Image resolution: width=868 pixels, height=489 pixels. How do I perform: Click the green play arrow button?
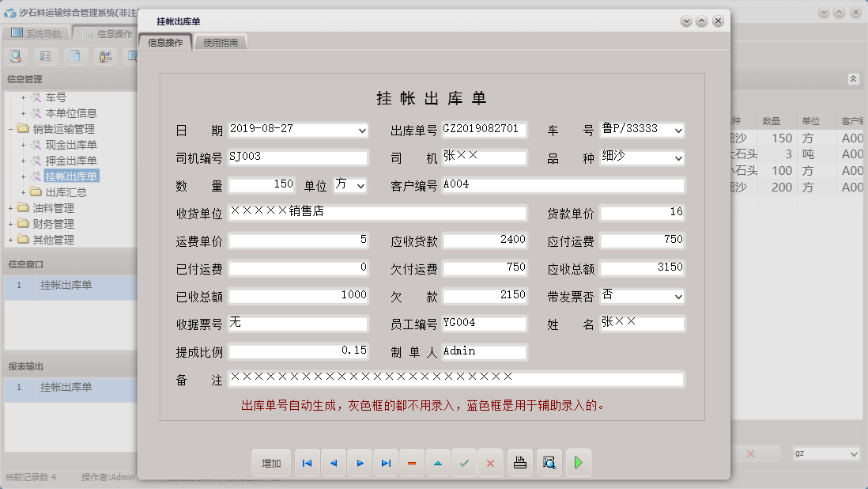click(x=578, y=463)
